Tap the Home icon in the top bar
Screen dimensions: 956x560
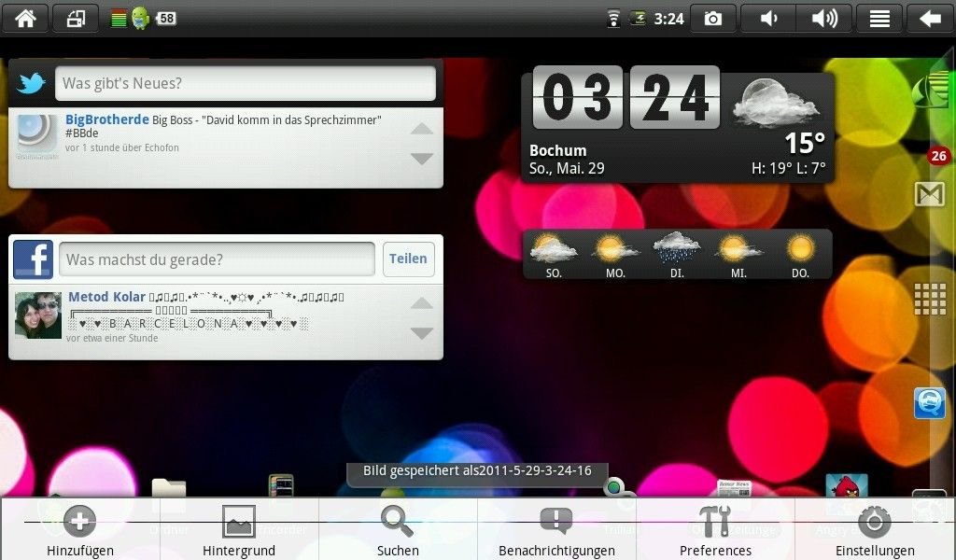pyautogui.click(x=25, y=19)
